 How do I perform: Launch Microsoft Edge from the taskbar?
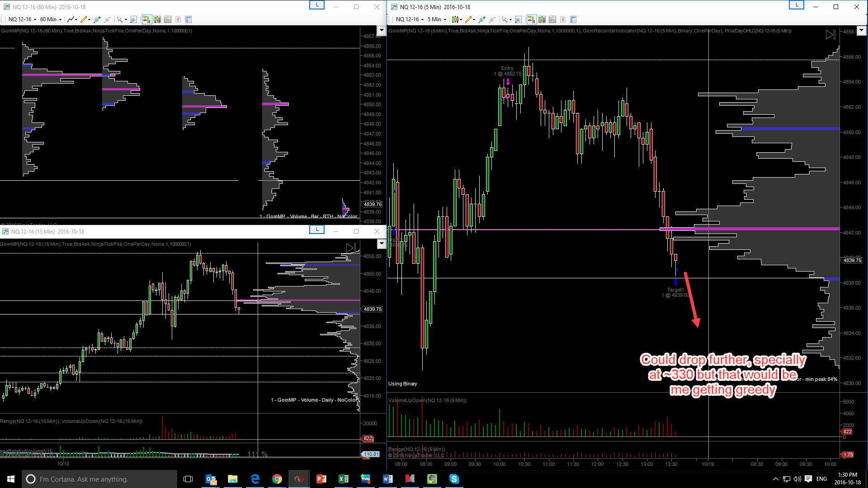(255, 479)
